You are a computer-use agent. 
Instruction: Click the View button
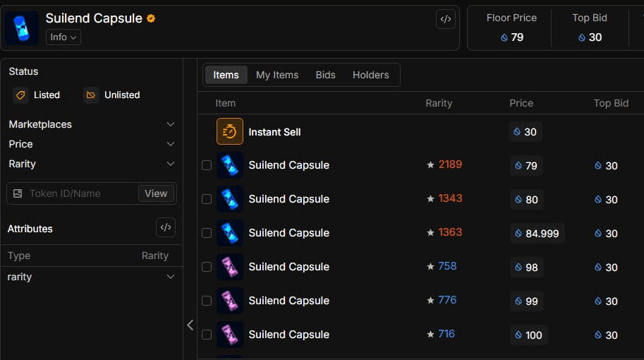pos(156,193)
